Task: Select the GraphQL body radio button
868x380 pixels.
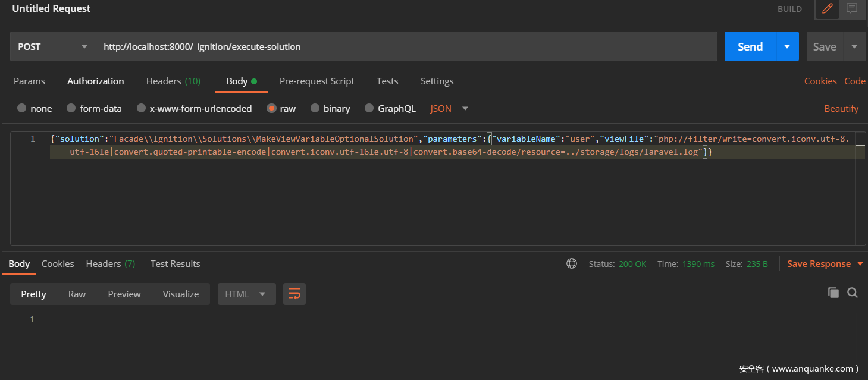Action: [x=369, y=108]
